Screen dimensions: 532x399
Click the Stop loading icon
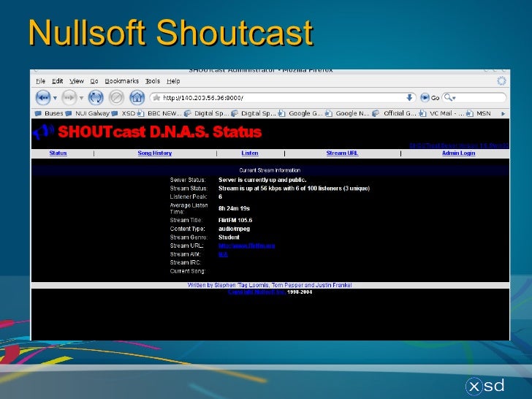click(116, 98)
